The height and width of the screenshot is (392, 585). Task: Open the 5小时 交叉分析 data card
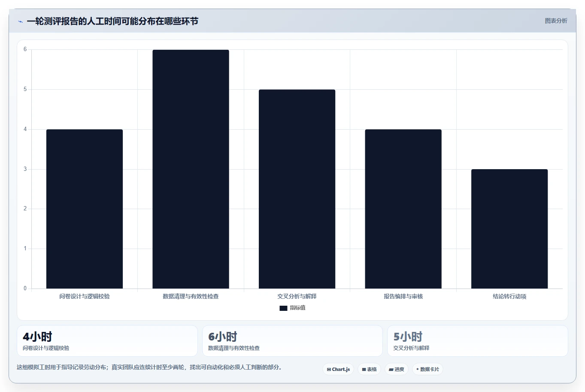[478, 341]
